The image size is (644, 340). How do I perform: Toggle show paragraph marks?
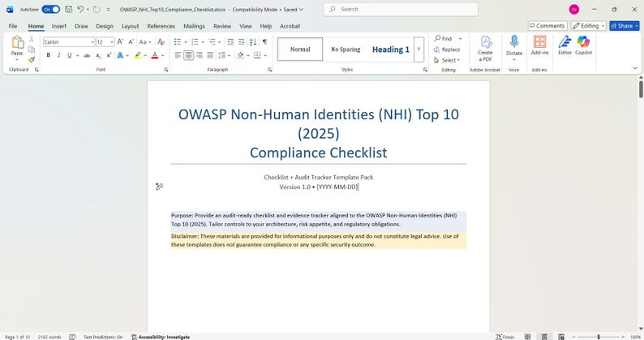[265, 42]
